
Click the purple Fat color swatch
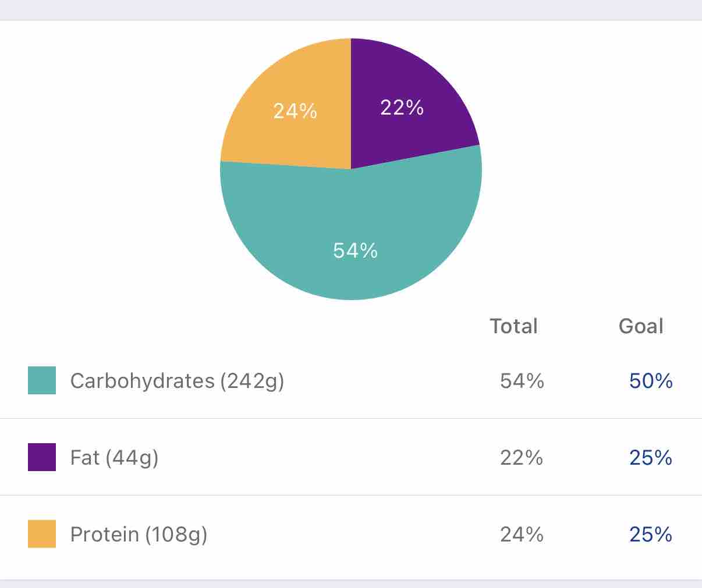click(x=42, y=457)
